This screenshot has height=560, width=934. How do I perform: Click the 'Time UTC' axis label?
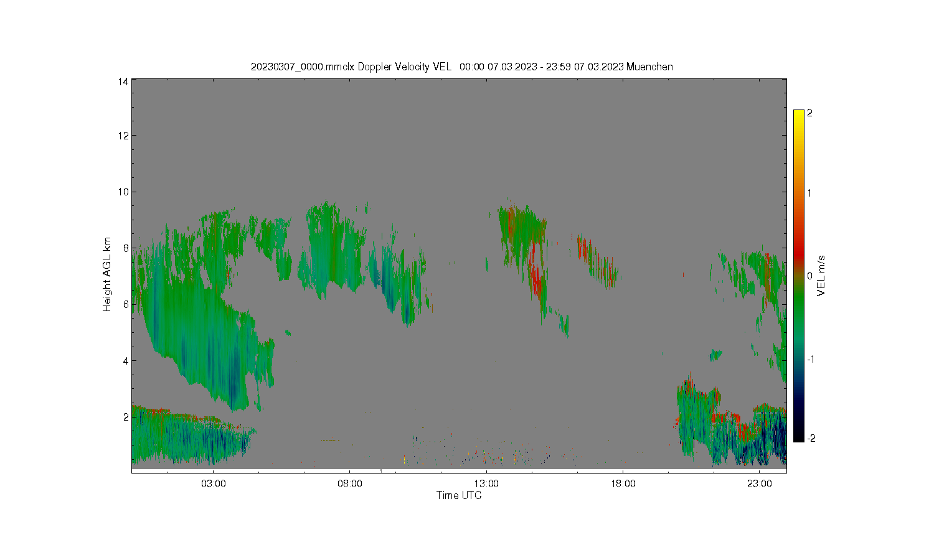[459, 496]
